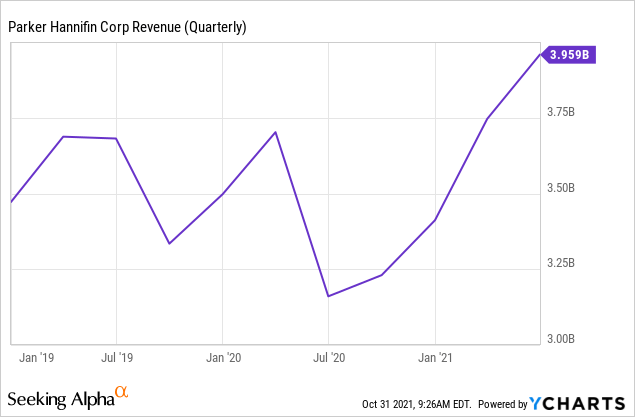
Task: Click the 3.25B y-axis label
Action: pos(561,263)
